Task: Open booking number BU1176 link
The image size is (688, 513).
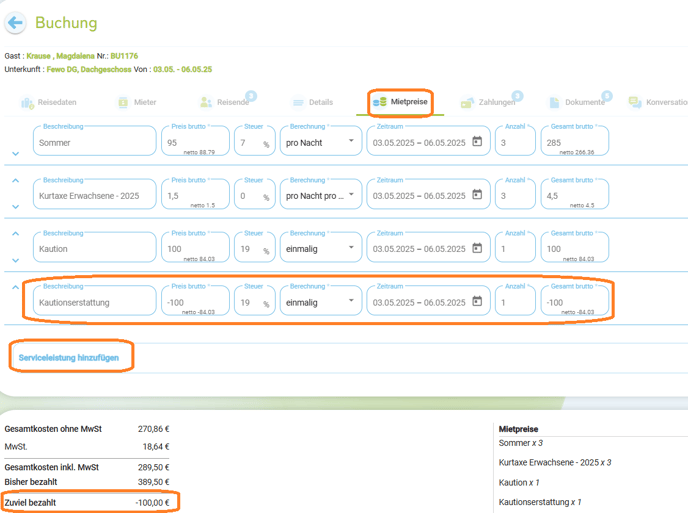Action: (x=124, y=56)
